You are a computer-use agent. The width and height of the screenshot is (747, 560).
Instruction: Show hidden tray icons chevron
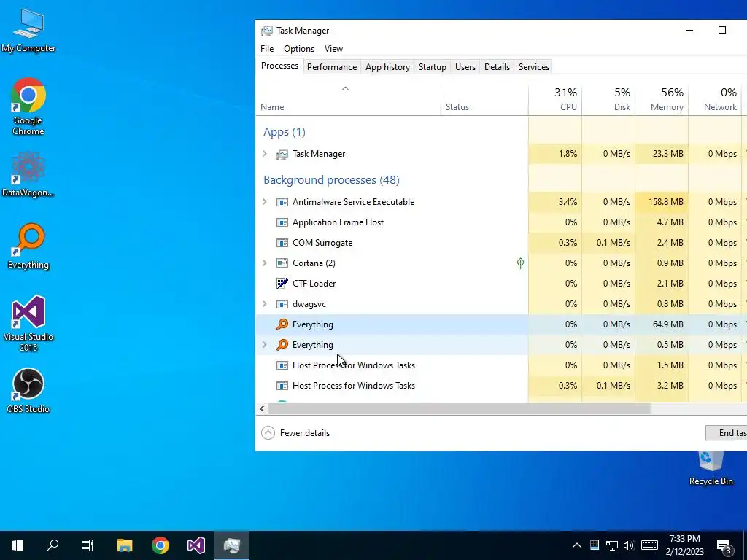point(576,545)
